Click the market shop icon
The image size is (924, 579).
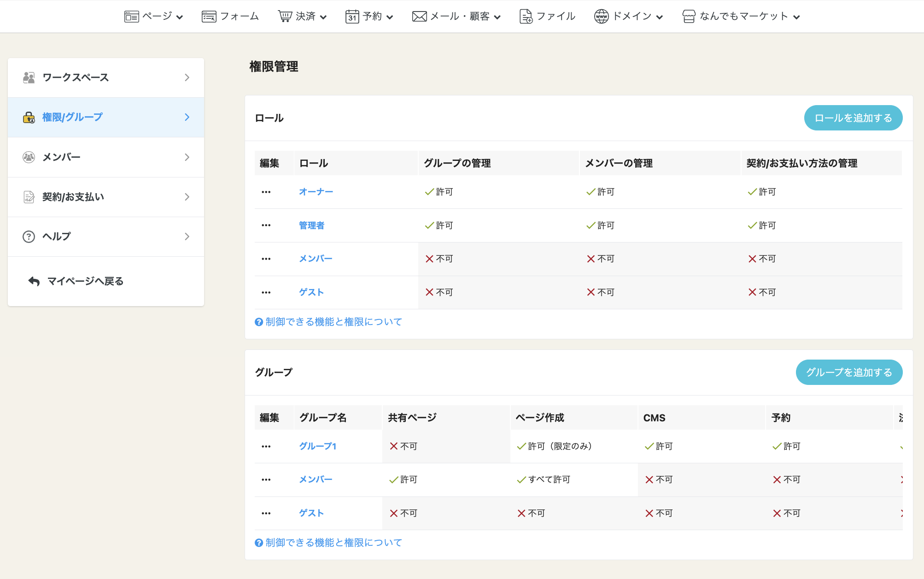689,17
